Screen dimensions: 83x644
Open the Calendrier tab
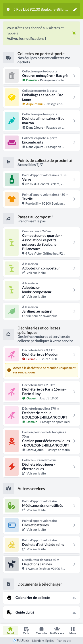(x=41, y=630)
